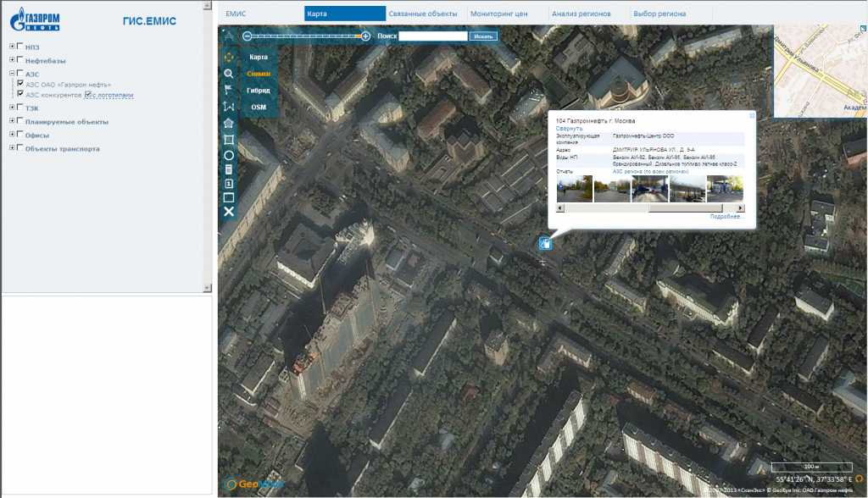Click the Поиск search text field
This screenshot has width=868, height=498.
point(432,36)
